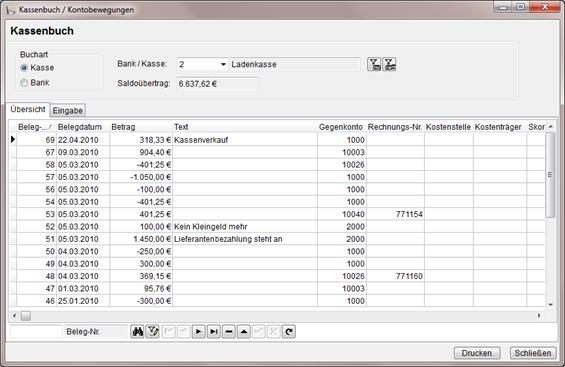Image resolution: width=565 pixels, height=367 pixels.
Task: Click the horizontal scrollbar thumb
Action: coord(26,316)
